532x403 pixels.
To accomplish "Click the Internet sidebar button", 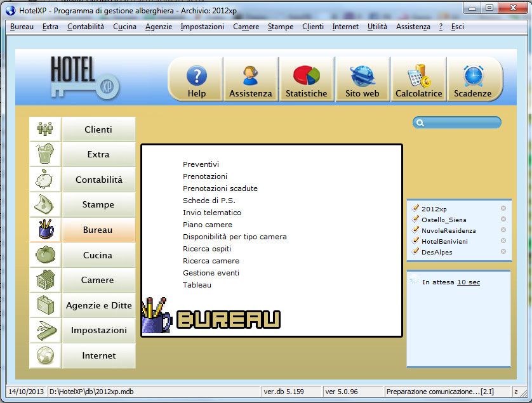I will (x=98, y=355).
